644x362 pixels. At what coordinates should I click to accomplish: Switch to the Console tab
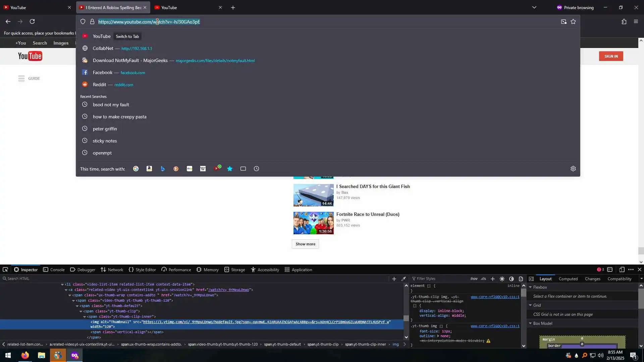[54, 270]
